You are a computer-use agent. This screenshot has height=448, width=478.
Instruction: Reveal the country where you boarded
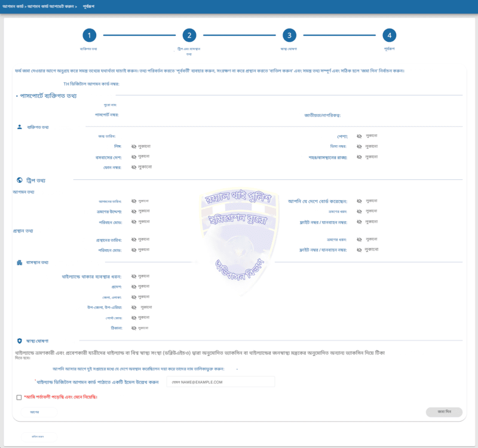(359, 201)
